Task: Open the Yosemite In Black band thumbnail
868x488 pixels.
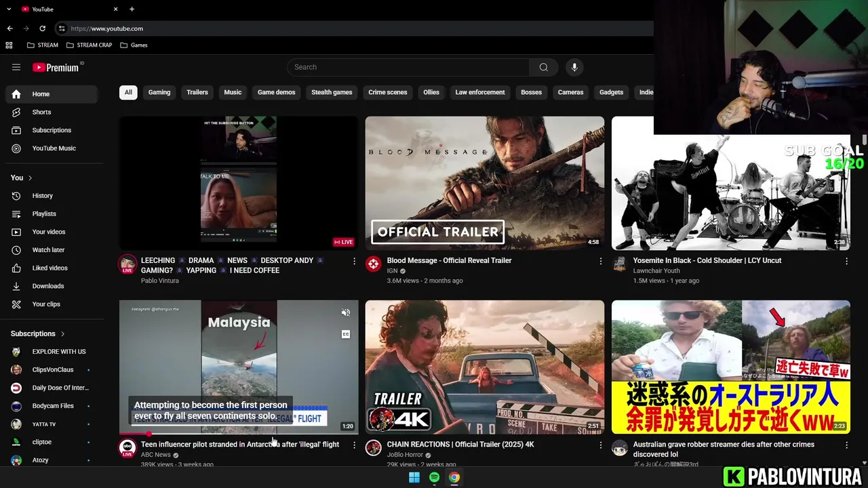Action: (731, 192)
